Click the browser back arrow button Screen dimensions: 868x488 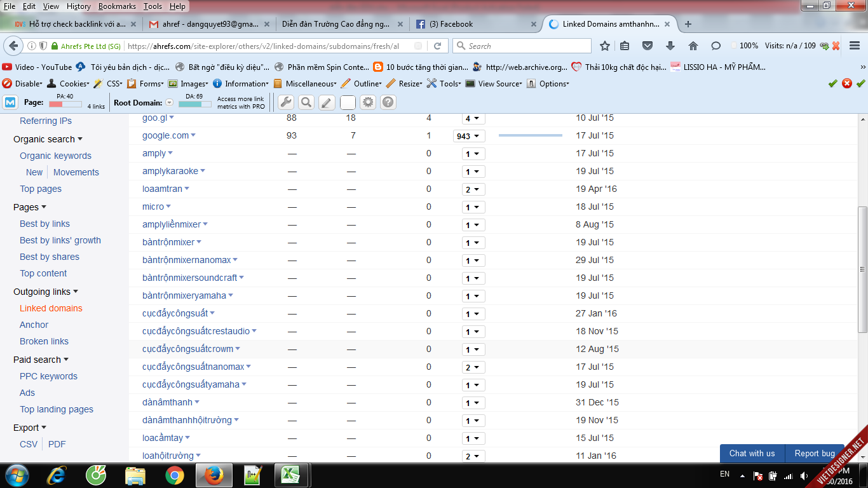pyautogui.click(x=13, y=46)
